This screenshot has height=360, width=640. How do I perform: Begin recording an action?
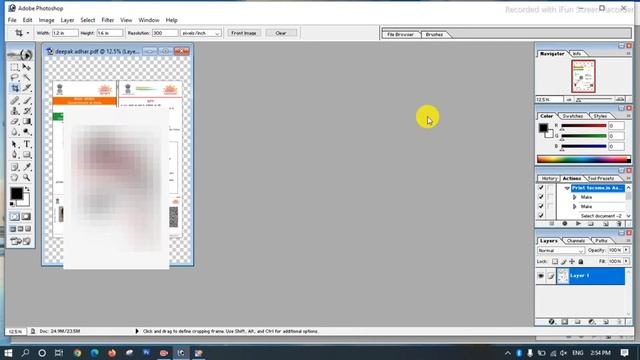tap(565, 224)
